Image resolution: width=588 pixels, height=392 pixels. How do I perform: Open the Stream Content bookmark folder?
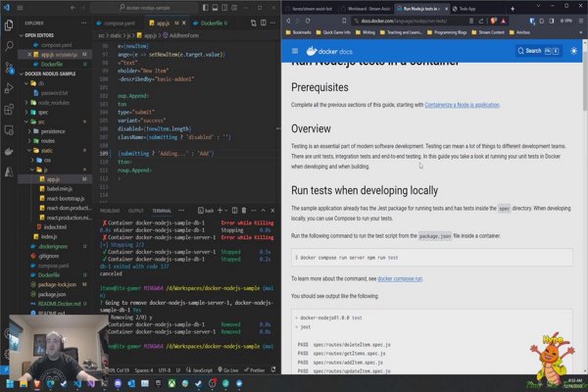(488, 32)
